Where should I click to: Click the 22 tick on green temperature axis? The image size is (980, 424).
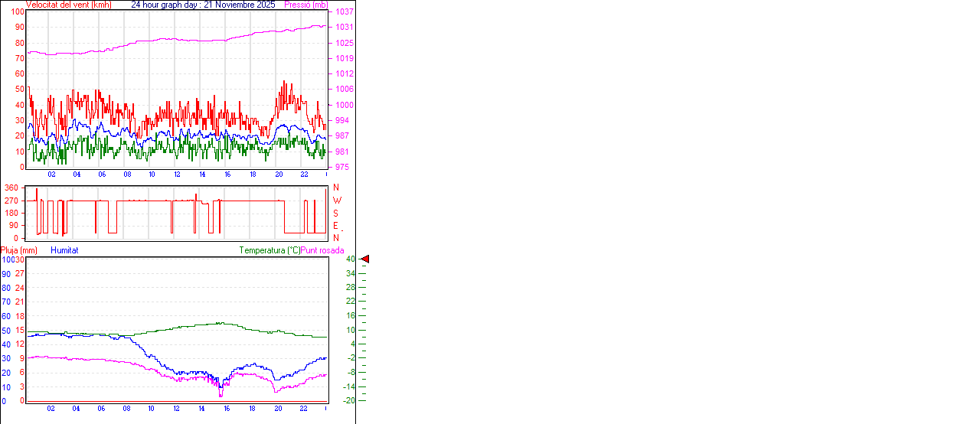351,302
